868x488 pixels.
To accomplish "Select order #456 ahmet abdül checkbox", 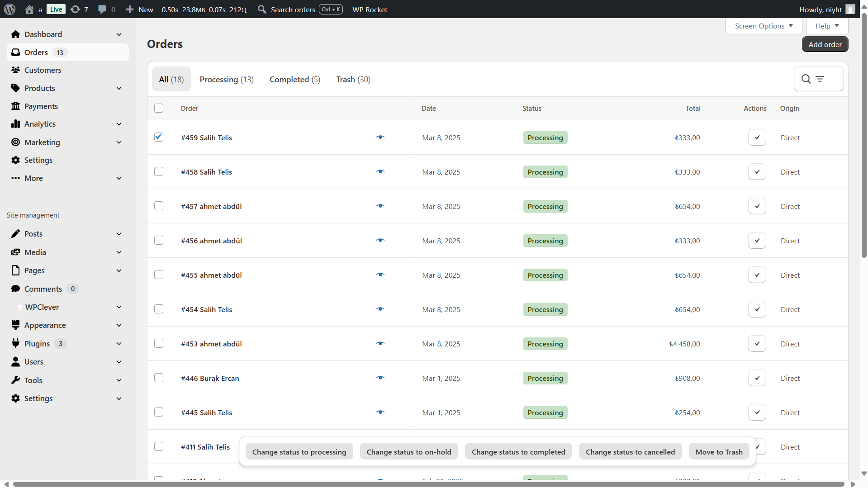I will coord(159,240).
